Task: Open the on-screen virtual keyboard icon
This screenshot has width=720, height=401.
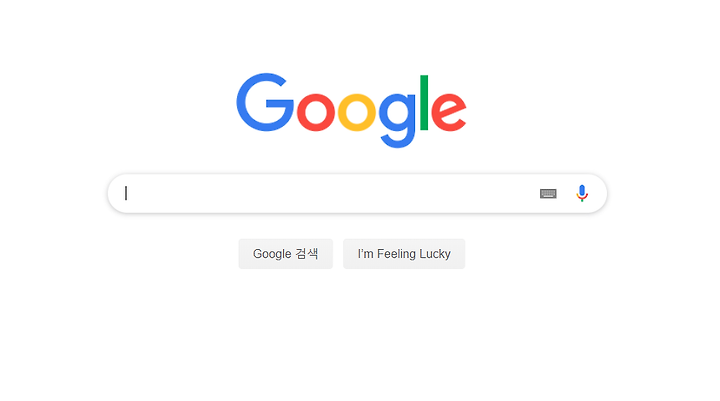Action: (x=548, y=193)
